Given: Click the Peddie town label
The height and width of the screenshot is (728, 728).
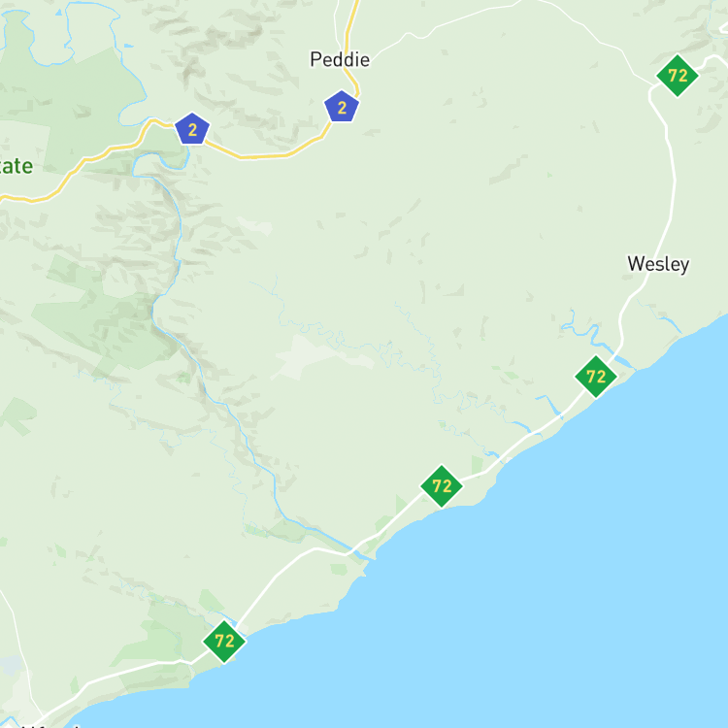Looking at the screenshot, I should pyautogui.click(x=340, y=59).
